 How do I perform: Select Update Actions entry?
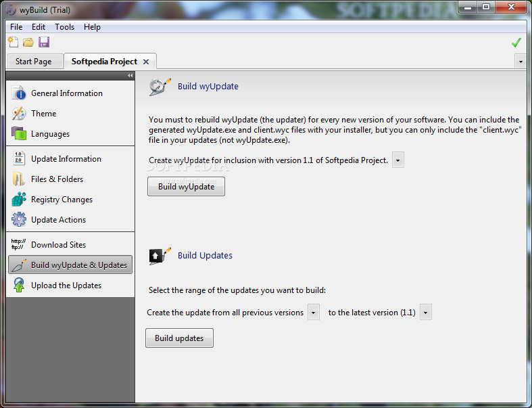pos(70,220)
